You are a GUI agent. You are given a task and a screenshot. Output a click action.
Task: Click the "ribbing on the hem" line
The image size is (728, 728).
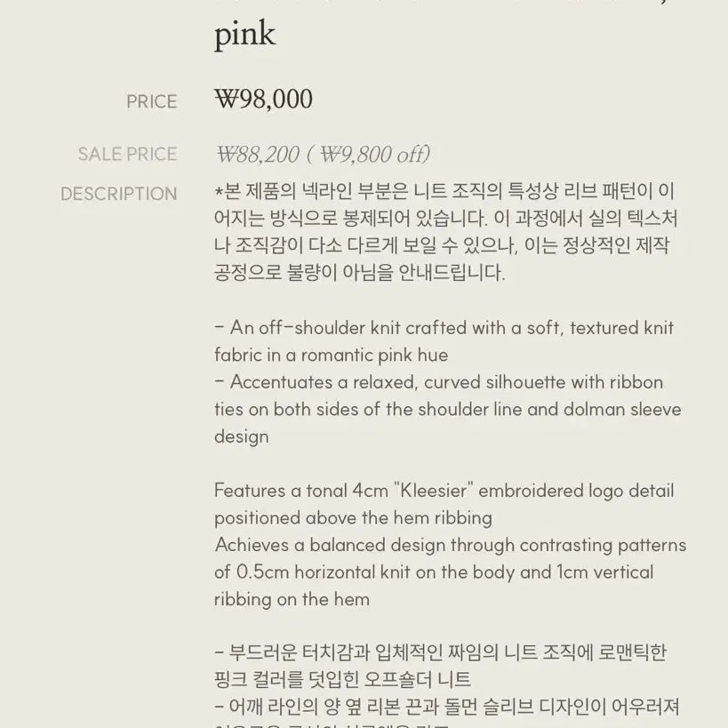(292, 599)
